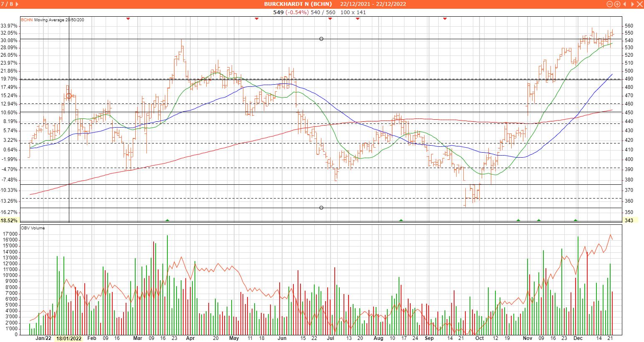
Task: Open the Moving Average 20/50/200 indicator label
Action: pos(59,20)
